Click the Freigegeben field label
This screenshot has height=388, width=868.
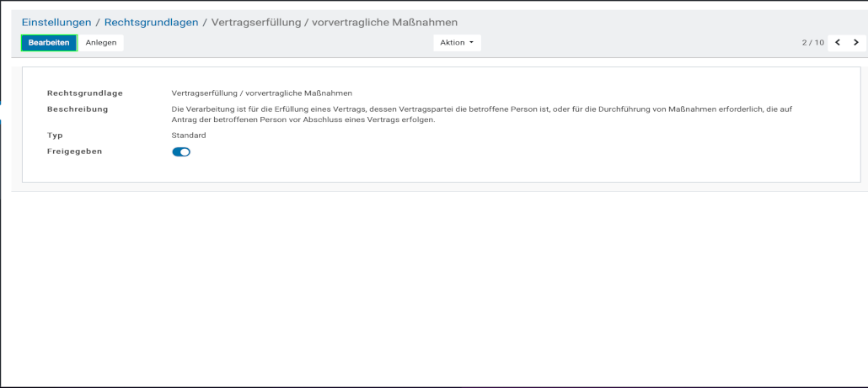[74, 151]
